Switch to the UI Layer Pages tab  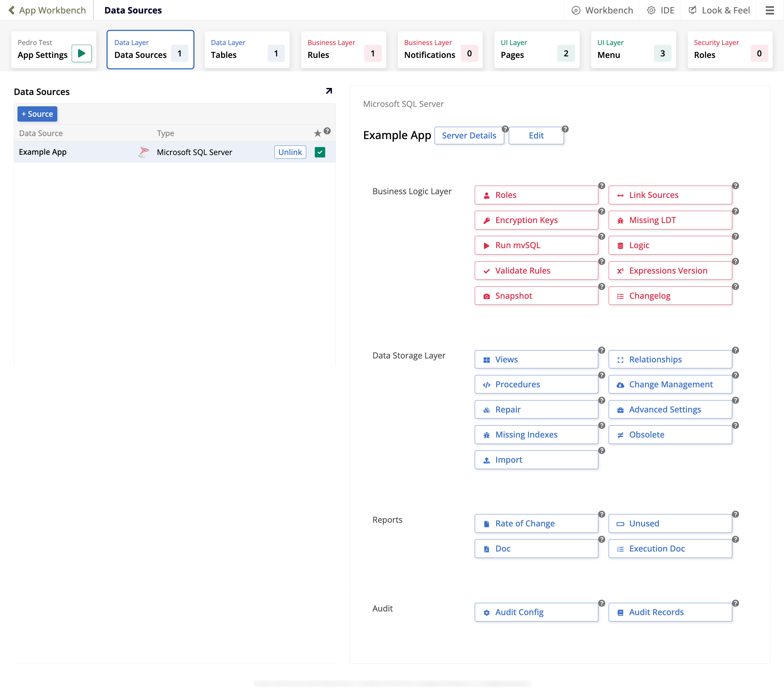[x=537, y=49]
